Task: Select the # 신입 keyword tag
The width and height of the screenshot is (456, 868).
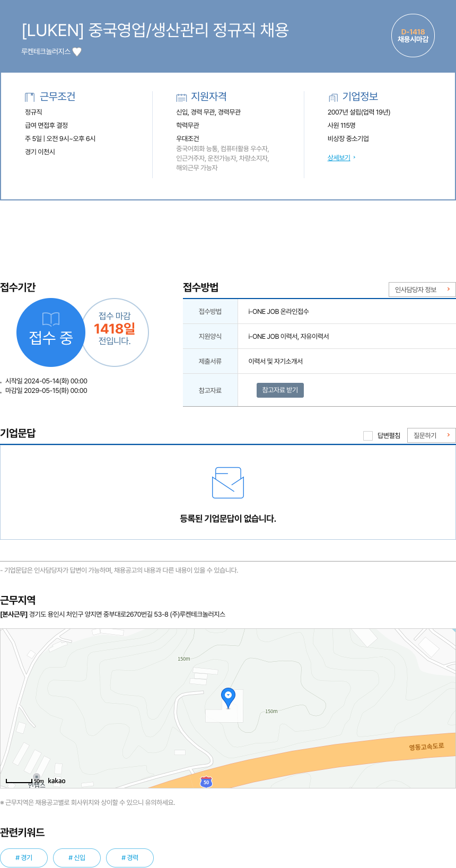Action: point(77,858)
